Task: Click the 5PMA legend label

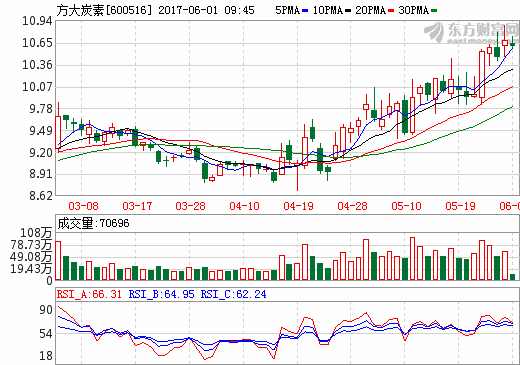Action: coord(287,10)
